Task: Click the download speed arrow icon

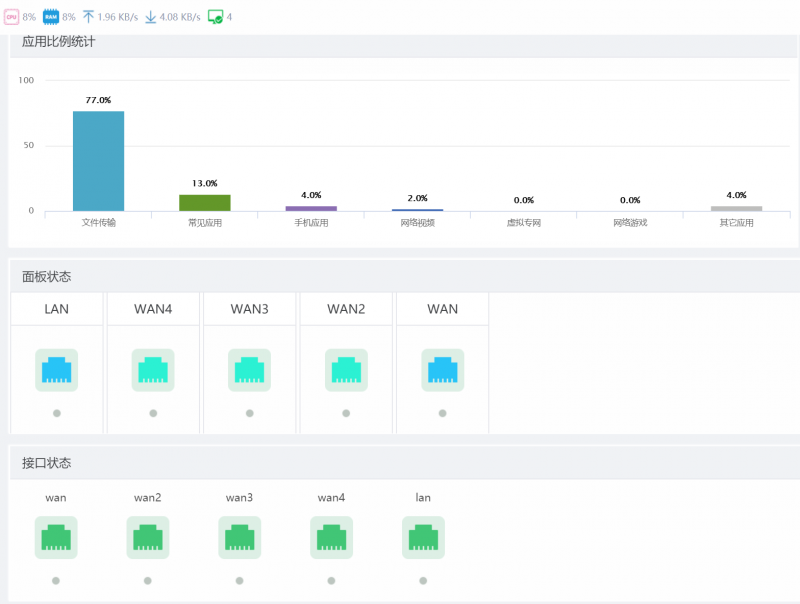Action: (151, 17)
